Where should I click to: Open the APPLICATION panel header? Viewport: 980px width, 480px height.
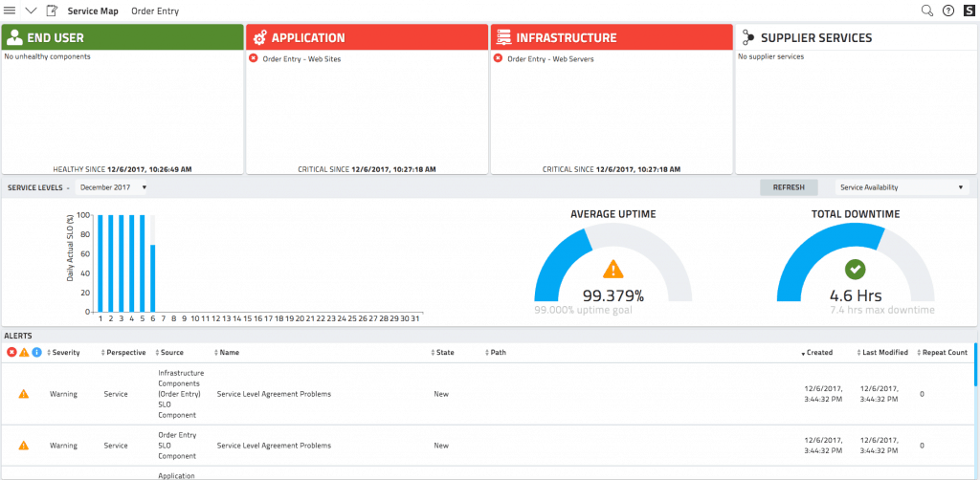pyautogui.click(x=367, y=37)
